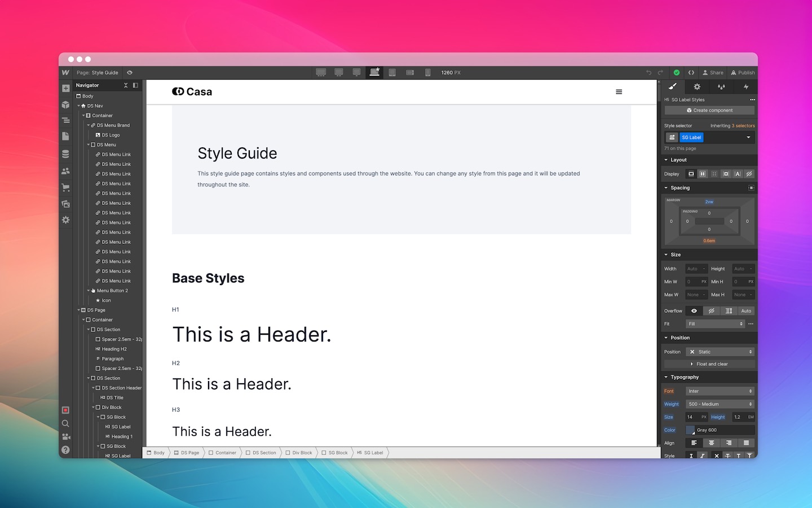Open the Font dropdown showing Inter
The image size is (812, 508).
coord(721,391)
